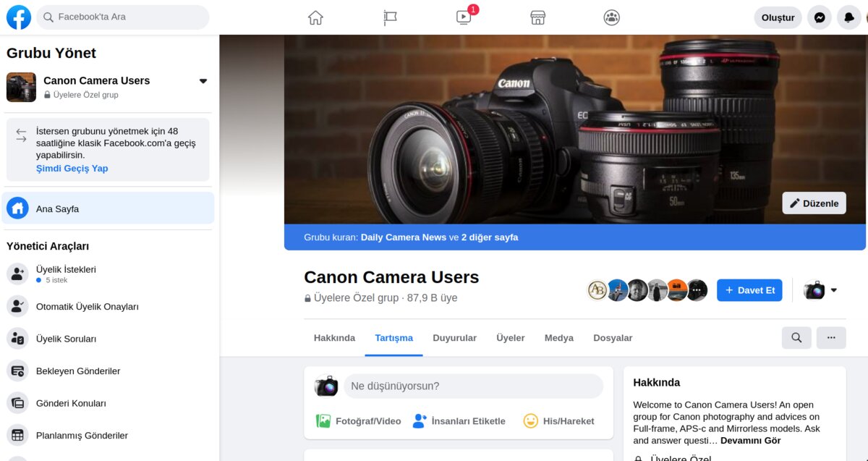Viewport: 868px width, 461px height.
Task: Switch to the Üyeler tab
Action: [x=511, y=338]
